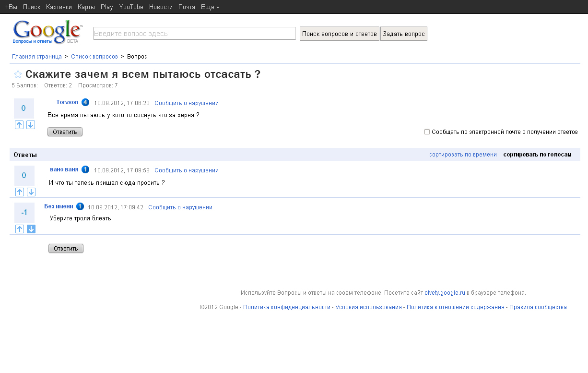Click the Просмотров: 7 counter
The image size is (588, 373).
click(x=98, y=85)
